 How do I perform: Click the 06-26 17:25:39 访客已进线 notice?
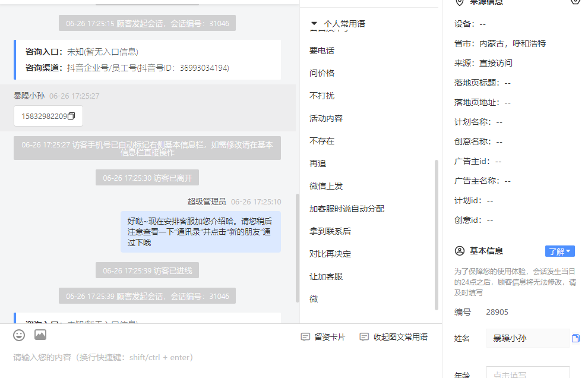pyautogui.click(x=147, y=270)
